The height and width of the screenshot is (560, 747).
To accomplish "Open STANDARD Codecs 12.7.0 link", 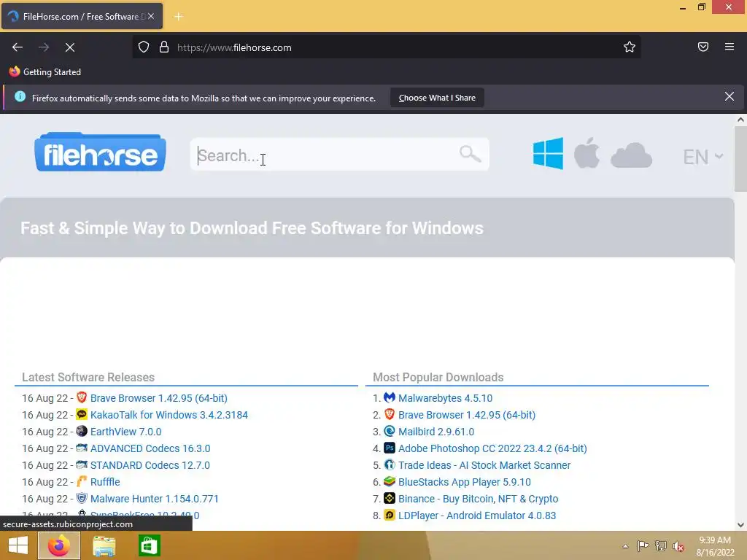I will 150,465.
